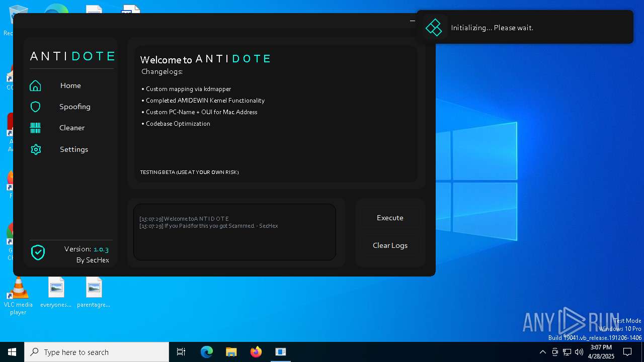Viewport: 644px width, 362px height.
Task: Click the volume speaker tray icon
Action: pyautogui.click(x=579, y=352)
